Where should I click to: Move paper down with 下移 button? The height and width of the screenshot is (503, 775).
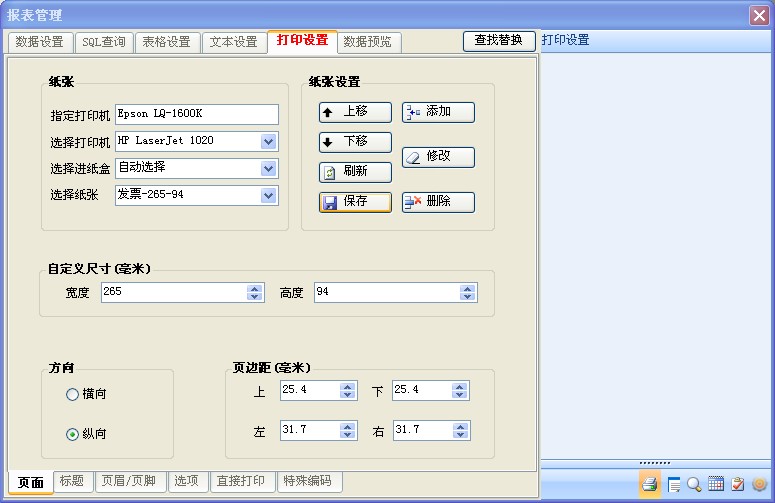[355, 142]
